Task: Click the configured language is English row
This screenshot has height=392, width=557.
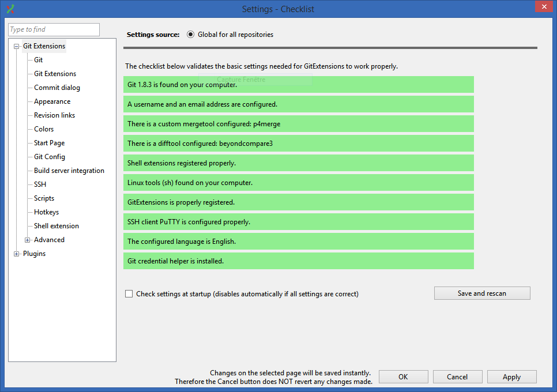Action: 299,241
